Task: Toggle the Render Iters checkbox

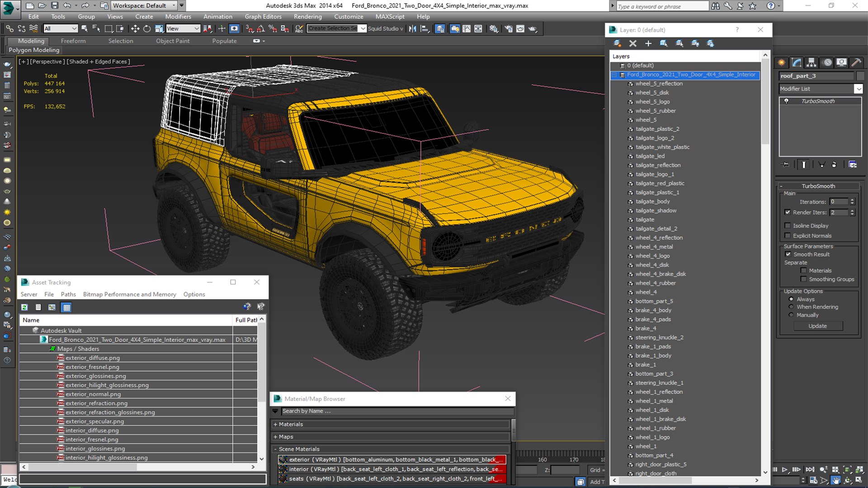Action: tap(788, 212)
